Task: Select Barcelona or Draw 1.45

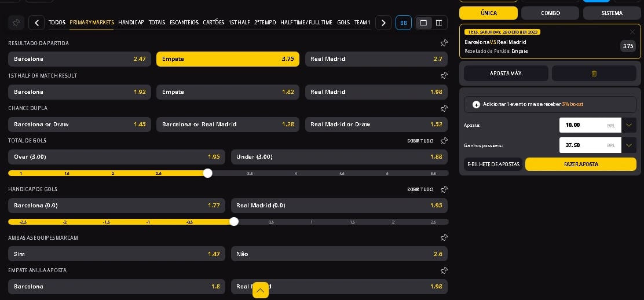Action: tap(80, 125)
